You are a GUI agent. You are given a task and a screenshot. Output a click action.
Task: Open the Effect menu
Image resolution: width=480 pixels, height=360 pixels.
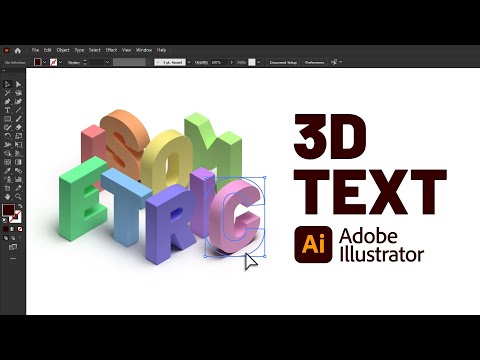click(x=111, y=50)
